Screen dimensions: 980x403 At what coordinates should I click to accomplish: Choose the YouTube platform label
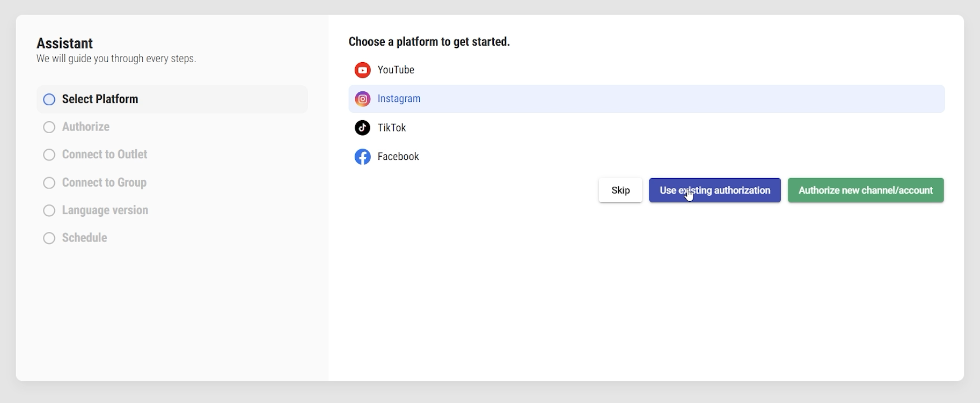(396, 70)
